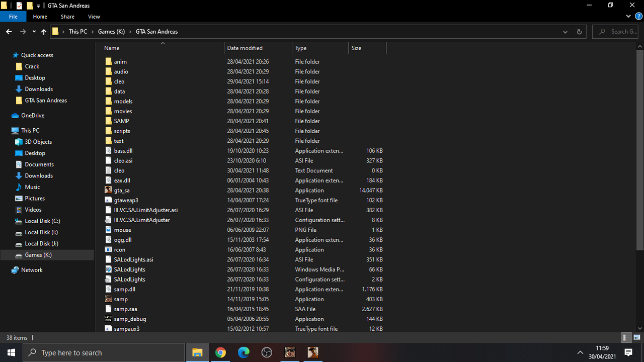The image size is (644, 362).
Task: Click the 3D Objects icon in sidebar
Action: 19,142
